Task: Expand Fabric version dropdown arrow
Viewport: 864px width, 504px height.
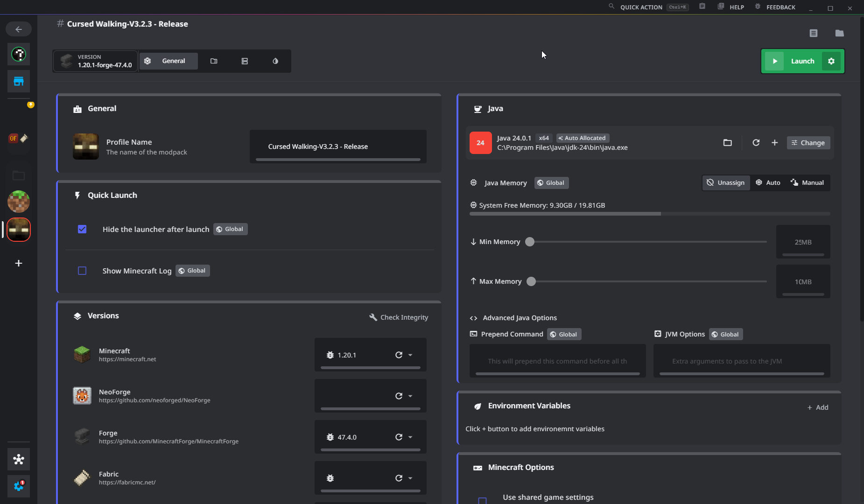Action: [x=410, y=478]
